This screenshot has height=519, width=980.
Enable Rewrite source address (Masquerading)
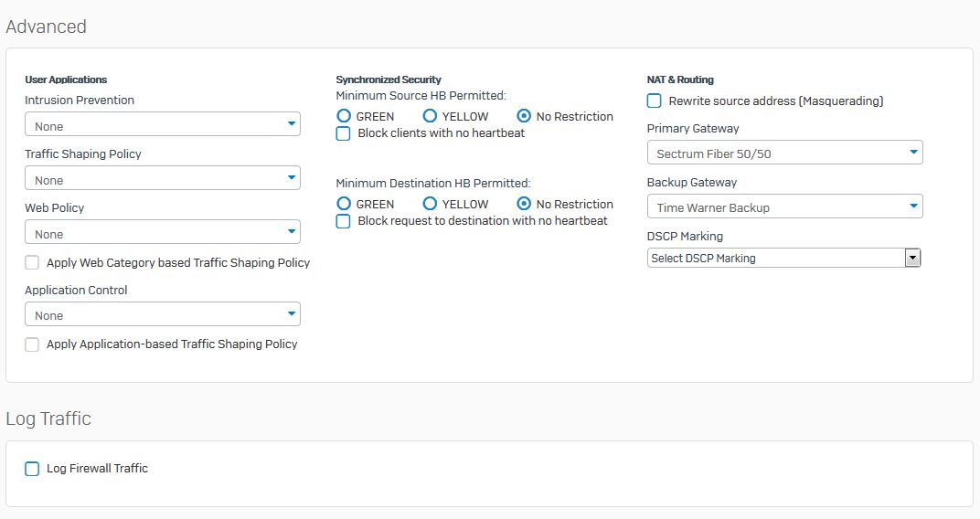(655, 101)
